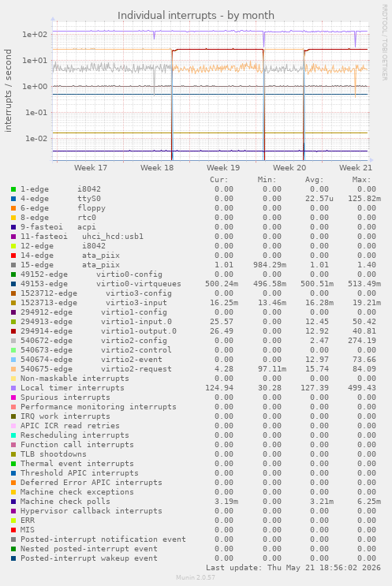
Task: Click the Cur: column header
Action: pyautogui.click(x=219, y=180)
